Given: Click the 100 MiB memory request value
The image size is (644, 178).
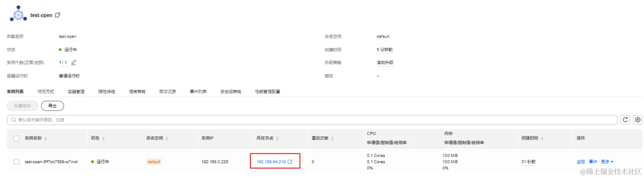Looking at the screenshot, I should point(450,155).
